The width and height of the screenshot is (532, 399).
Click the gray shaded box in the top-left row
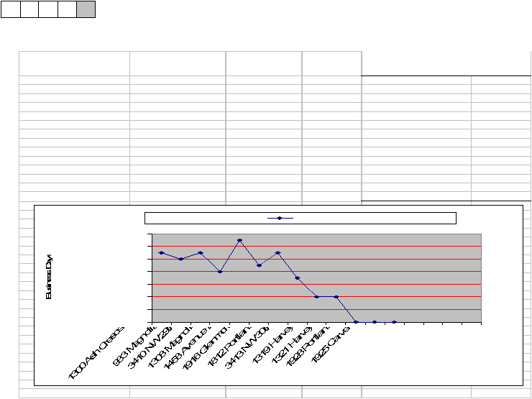coord(86,9)
